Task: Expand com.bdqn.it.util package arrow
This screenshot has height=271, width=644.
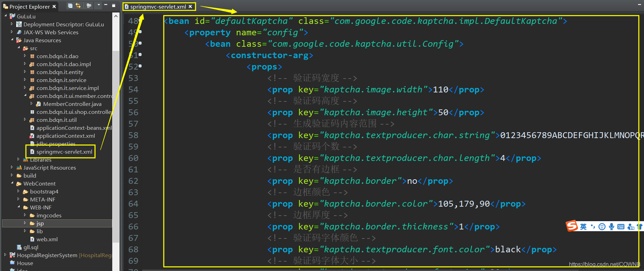Action: (25, 119)
